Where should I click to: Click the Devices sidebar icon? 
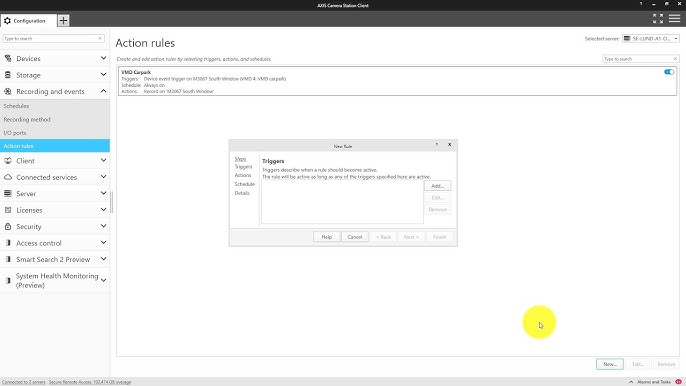tap(8, 58)
